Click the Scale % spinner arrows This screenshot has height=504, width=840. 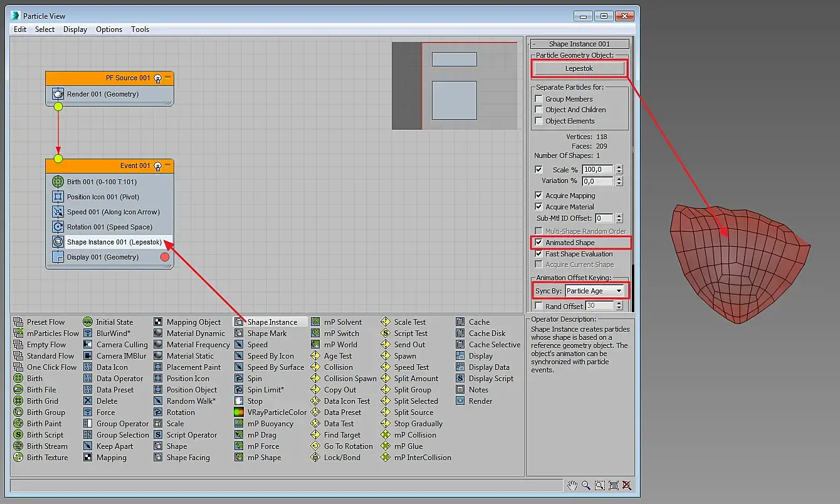tap(619, 169)
